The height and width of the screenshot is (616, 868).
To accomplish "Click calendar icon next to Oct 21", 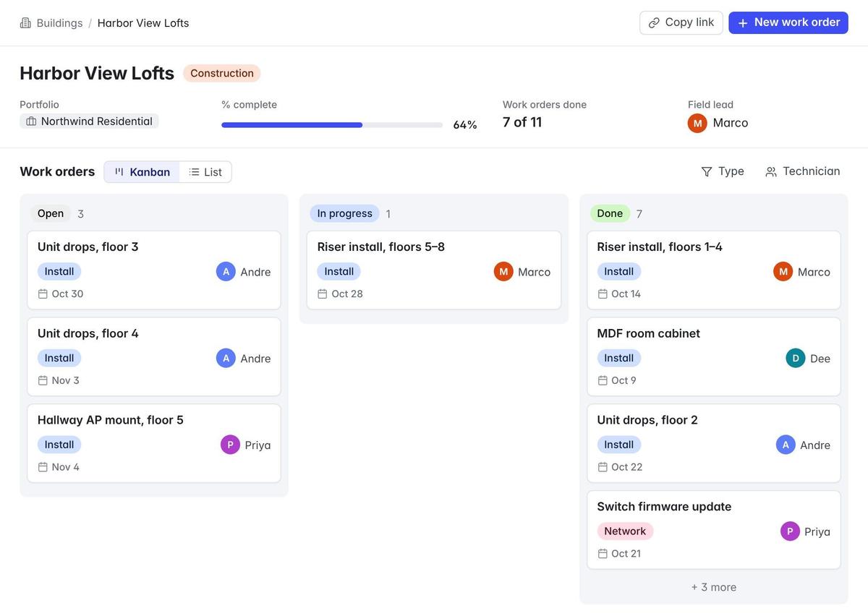I will [x=603, y=554].
